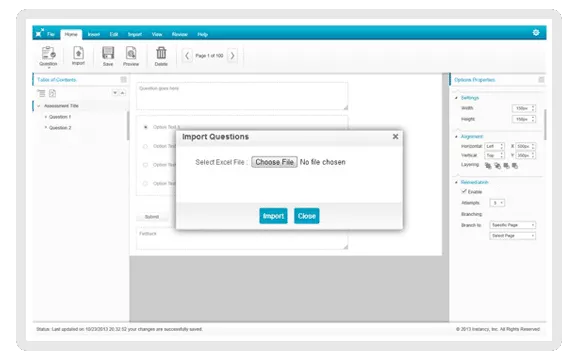Click the outline list icon under Table of Contents

[x=41, y=93]
